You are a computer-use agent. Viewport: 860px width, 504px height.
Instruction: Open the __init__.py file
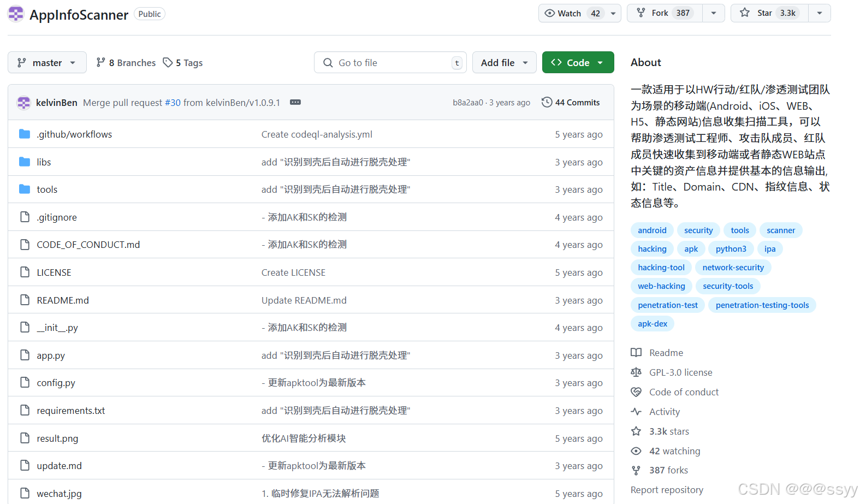(x=57, y=328)
